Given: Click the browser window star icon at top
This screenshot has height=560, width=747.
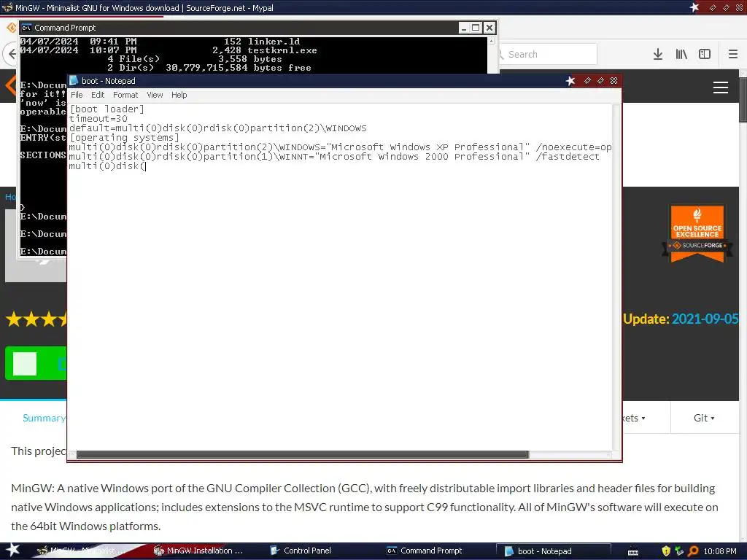Looking at the screenshot, I should (x=694, y=7).
